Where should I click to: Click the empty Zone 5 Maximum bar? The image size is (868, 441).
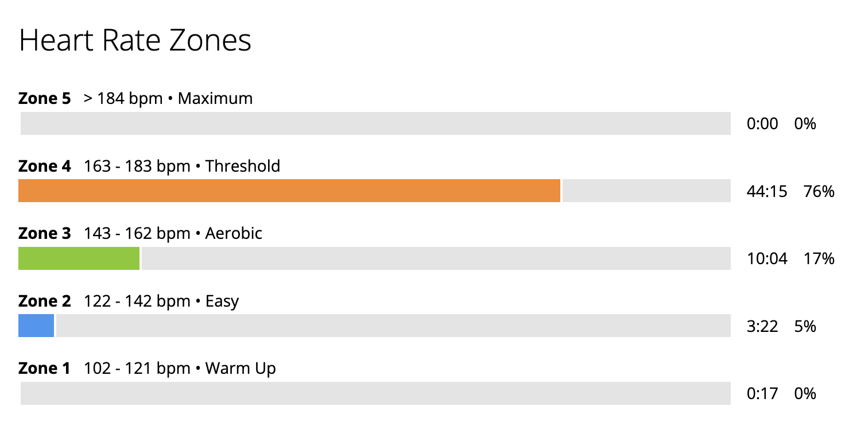coord(375,123)
